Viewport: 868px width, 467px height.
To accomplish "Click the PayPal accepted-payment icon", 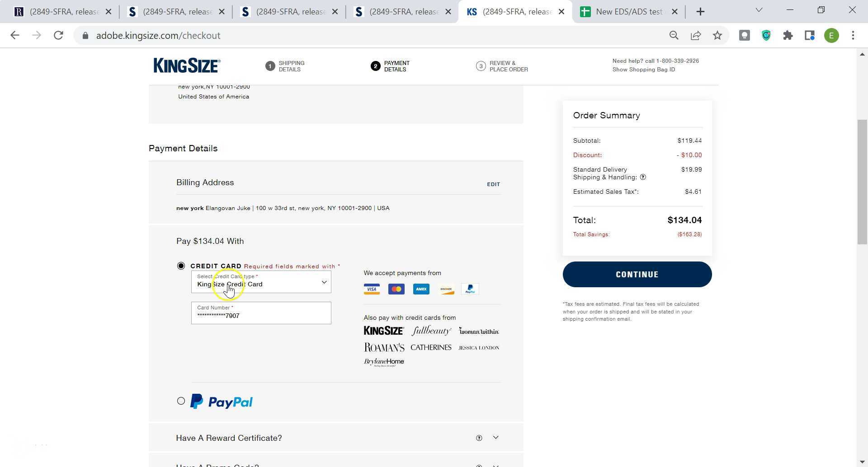I will pyautogui.click(x=470, y=289).
